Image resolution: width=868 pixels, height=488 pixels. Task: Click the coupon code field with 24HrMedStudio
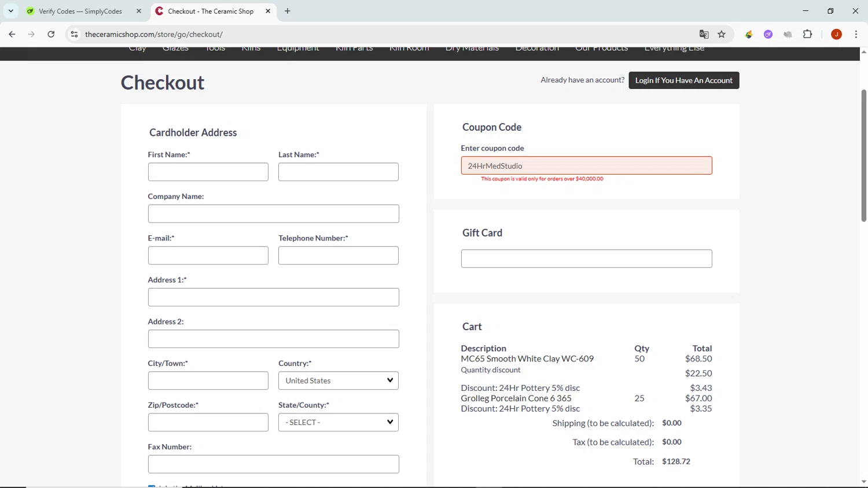click(587, 165)
